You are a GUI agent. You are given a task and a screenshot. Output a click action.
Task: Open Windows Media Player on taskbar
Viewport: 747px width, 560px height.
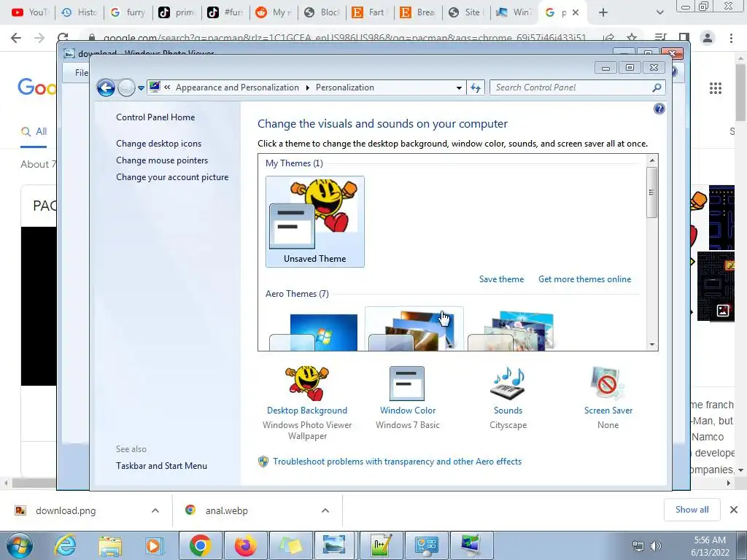(153, 545)
